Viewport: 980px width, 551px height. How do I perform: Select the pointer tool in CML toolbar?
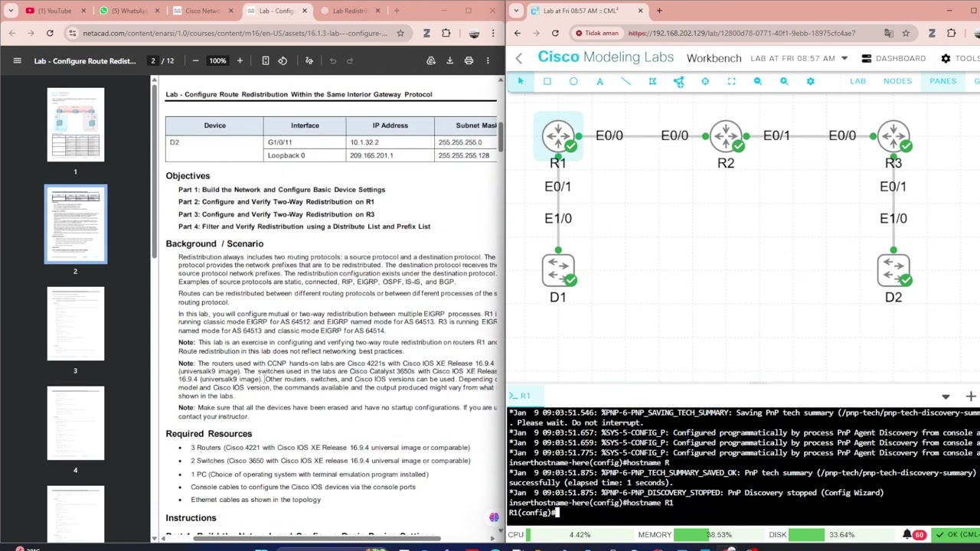click(521, 81)
